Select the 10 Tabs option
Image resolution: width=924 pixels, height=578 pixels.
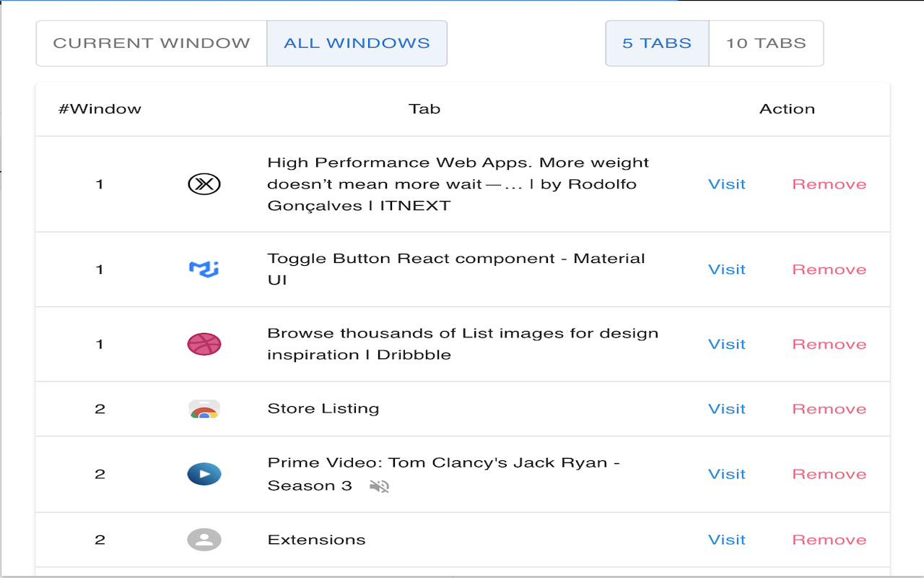(767, 43)
